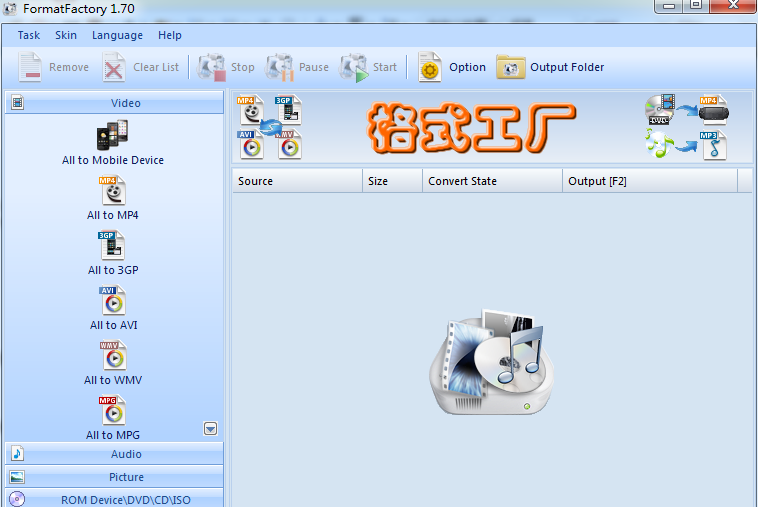Click the Pause label in the toolbar
This screenshot has width=758, height=507.
click(314, 67)
